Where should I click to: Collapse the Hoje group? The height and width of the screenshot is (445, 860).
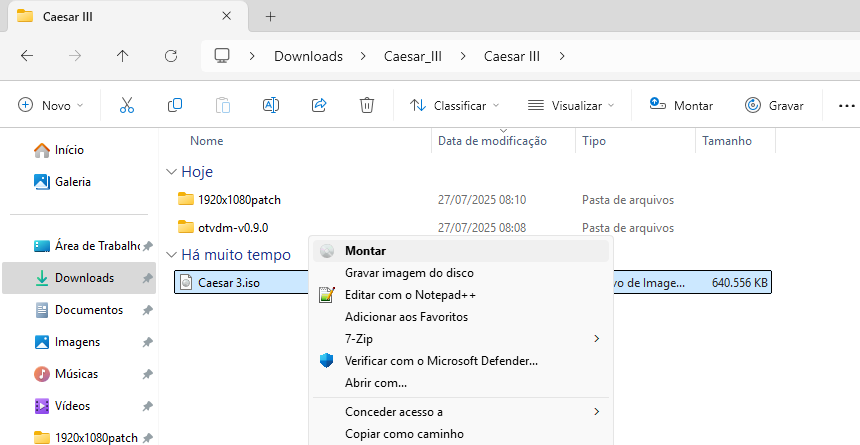(x=171, y=172)
